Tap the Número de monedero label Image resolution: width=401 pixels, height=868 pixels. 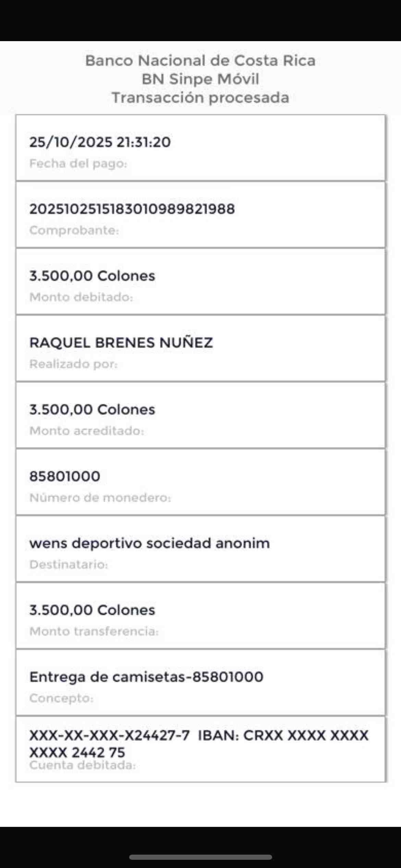(x=100, y=498)
